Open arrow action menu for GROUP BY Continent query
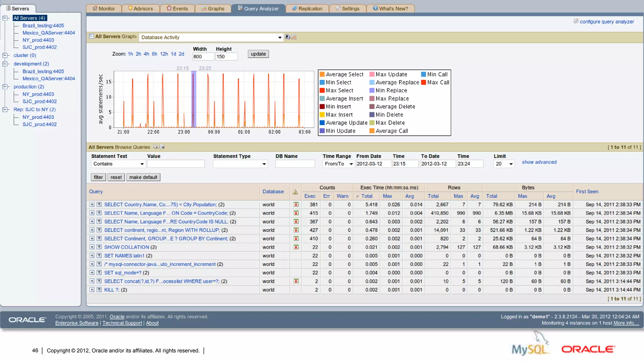644x362 pixels. tap(99, 239)
